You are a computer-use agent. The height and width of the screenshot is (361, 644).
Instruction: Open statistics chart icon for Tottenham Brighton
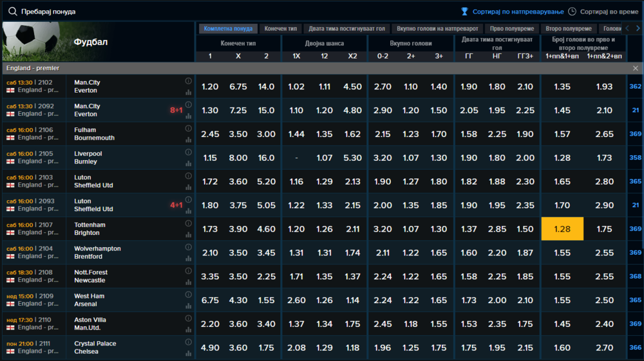[x=188, y=235]
